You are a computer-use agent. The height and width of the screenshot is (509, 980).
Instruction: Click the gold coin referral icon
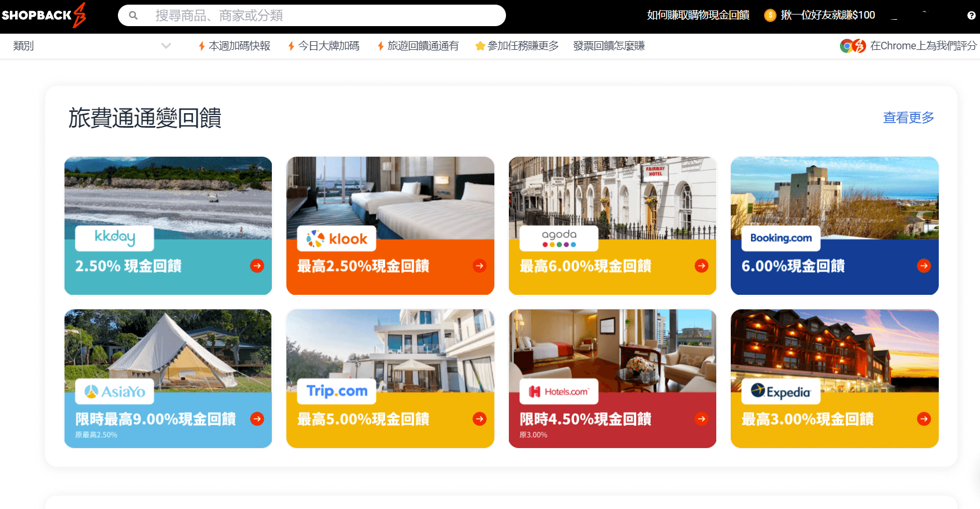770,15
